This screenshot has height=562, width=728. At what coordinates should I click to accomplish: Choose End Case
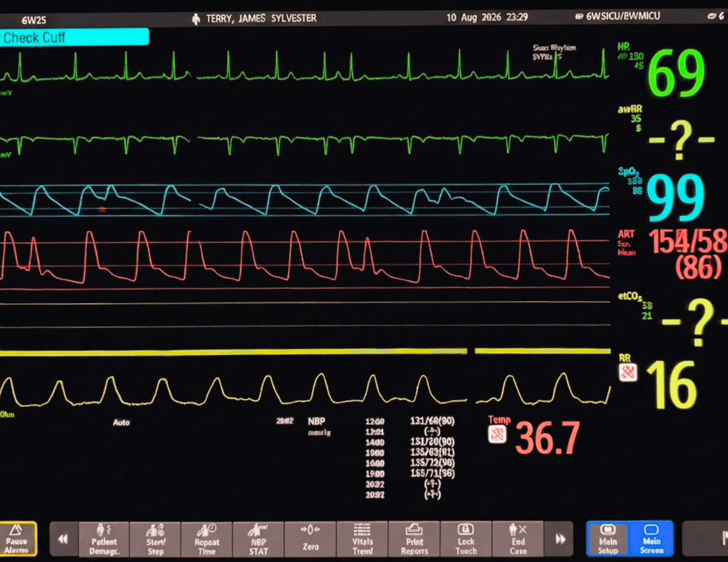click(x=518, y=539)
